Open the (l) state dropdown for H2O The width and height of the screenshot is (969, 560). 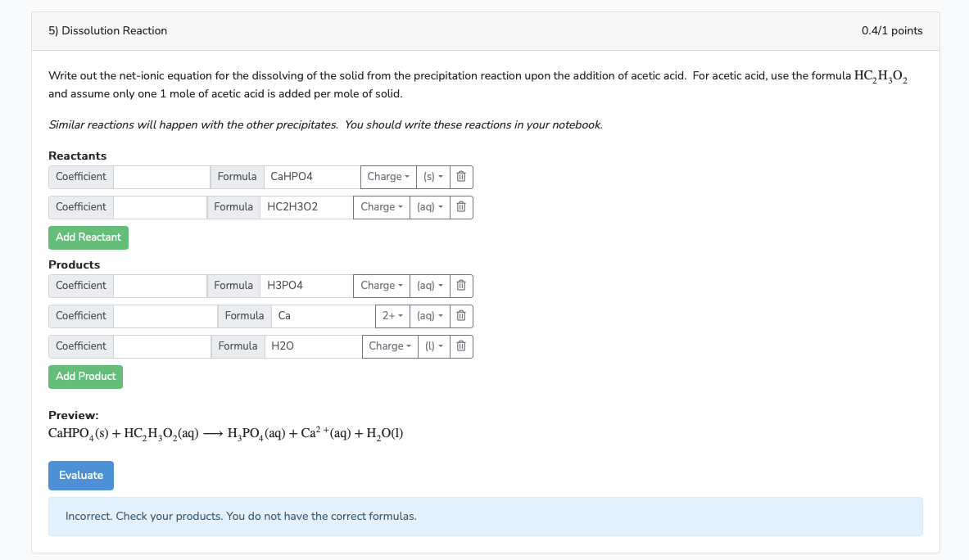click(433, 345)
